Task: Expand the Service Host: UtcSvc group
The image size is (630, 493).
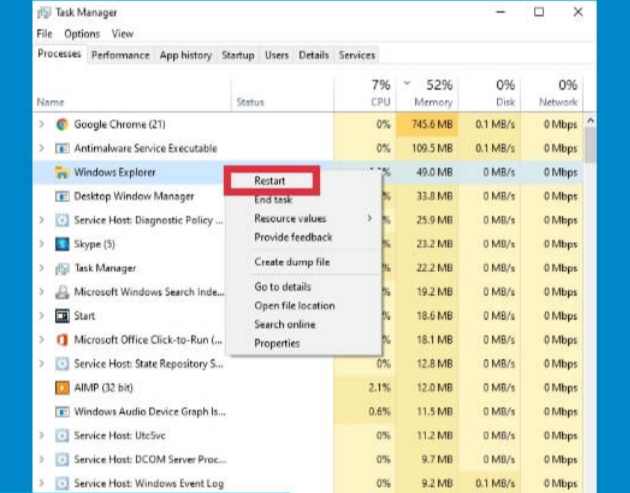Action: [41, 436]
